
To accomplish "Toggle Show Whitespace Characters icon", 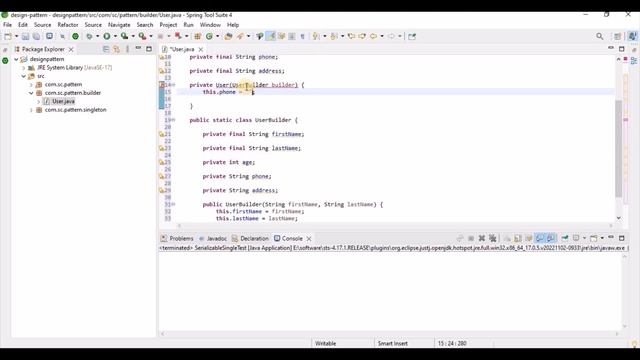I will [x=302, y=36].
